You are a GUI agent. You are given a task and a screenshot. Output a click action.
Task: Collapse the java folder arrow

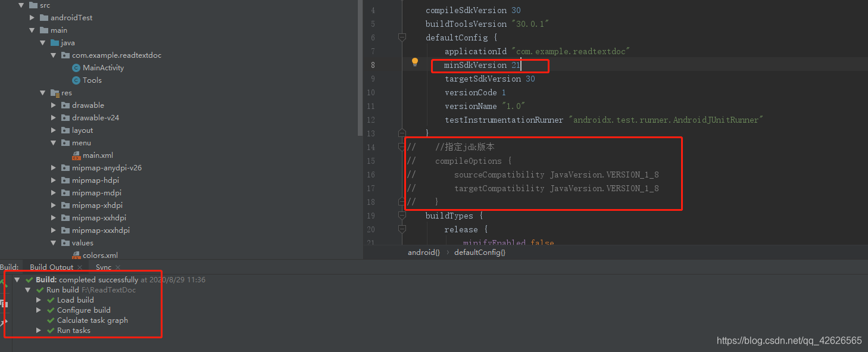coord(43,43)
